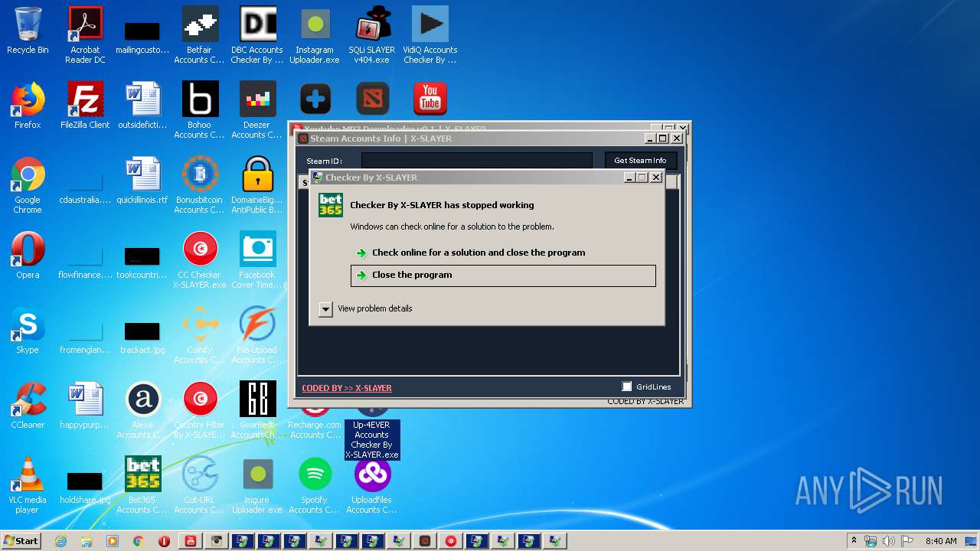The image size is (980, 551).
Task: Select the FileZilla Client shortcut
Action: (85, 106)
